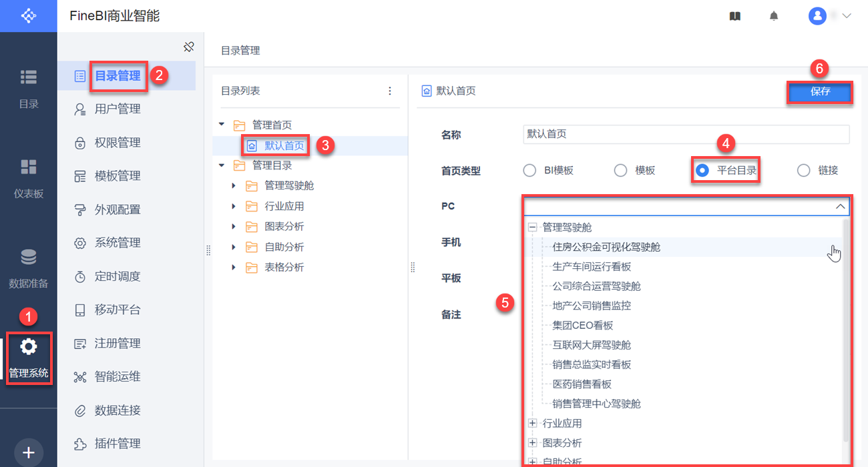Expand the 自助分析 folder in directory list

pyautogui.click(x=234, y=247)
